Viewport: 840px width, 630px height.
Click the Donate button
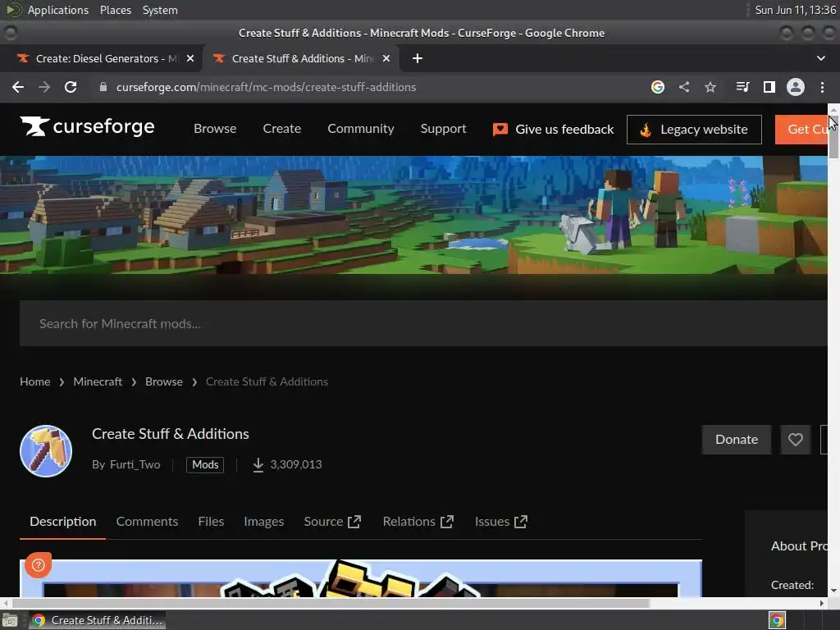click(x=737, y=440)
